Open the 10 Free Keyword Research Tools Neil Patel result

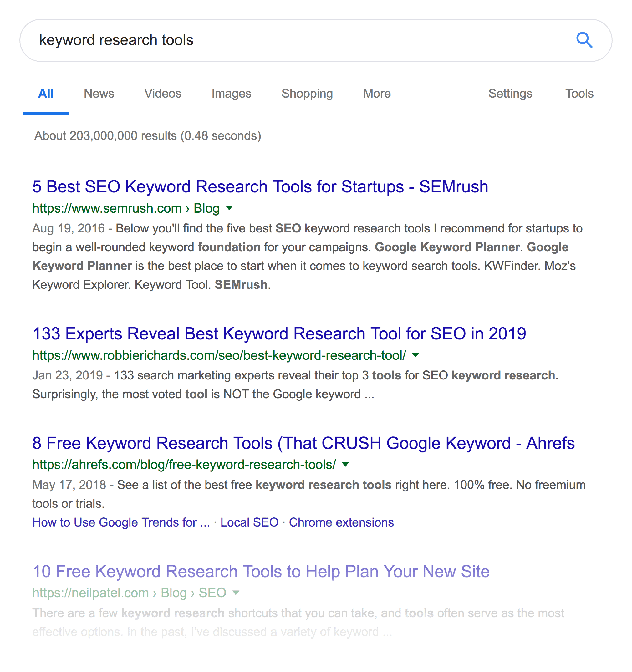pyautogui.click(x=261, y=571)
